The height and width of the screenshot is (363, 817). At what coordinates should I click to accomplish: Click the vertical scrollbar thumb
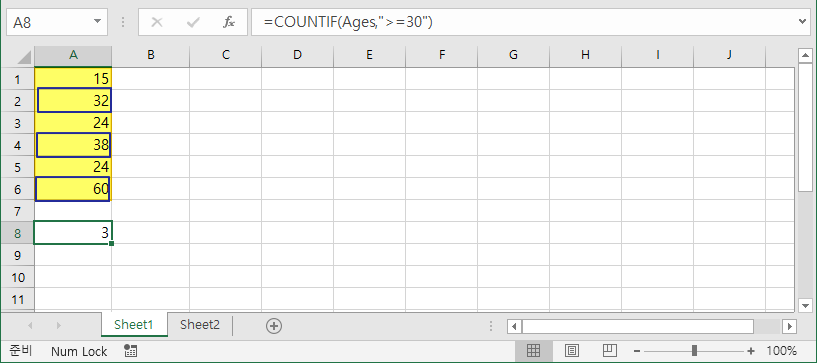[x=806, y=127]
